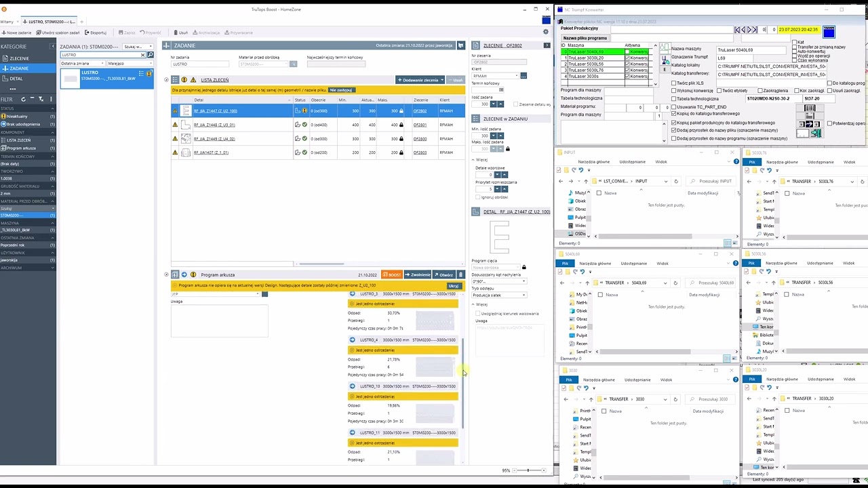Click the BOOST button in Program arkusza
This screenshot has width=868, height=488.
pos(392,274)
